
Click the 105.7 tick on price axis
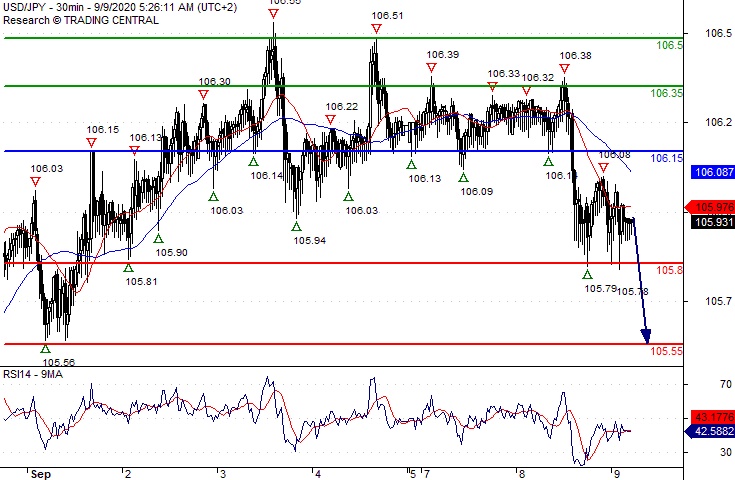(x=718, y=301)
